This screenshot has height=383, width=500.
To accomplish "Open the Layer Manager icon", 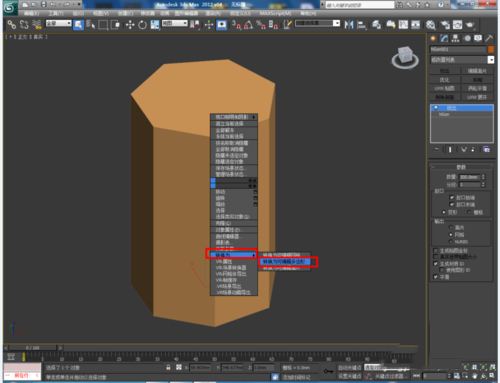I will point(376,25).
